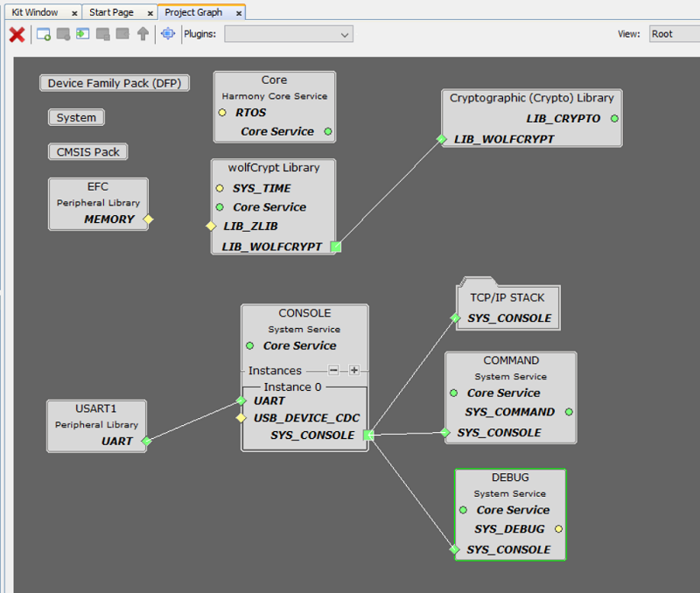Close the Start Page tab

coord(150,13)
